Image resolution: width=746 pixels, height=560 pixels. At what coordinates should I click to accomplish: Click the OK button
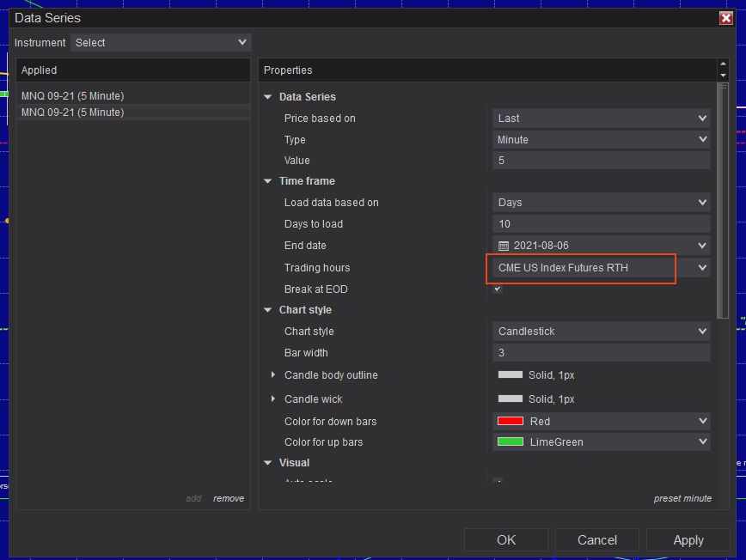tap(505, 540)
